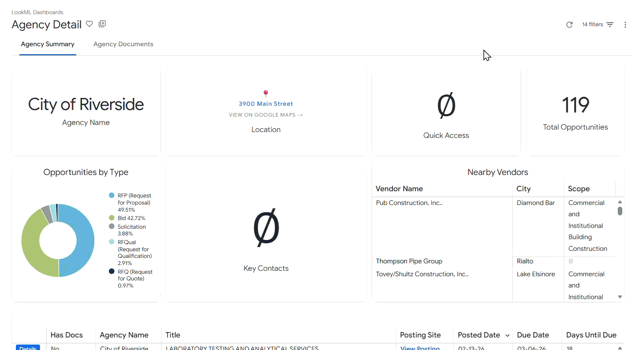Select the Pub Construction, Inc. vendor row
The width and height of the screenshot is (644, 350).
coord(409,202)
